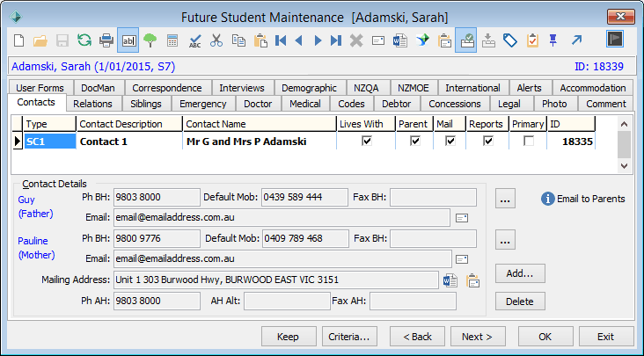
Task: Click the Next > button
Action: pos(478,337)
